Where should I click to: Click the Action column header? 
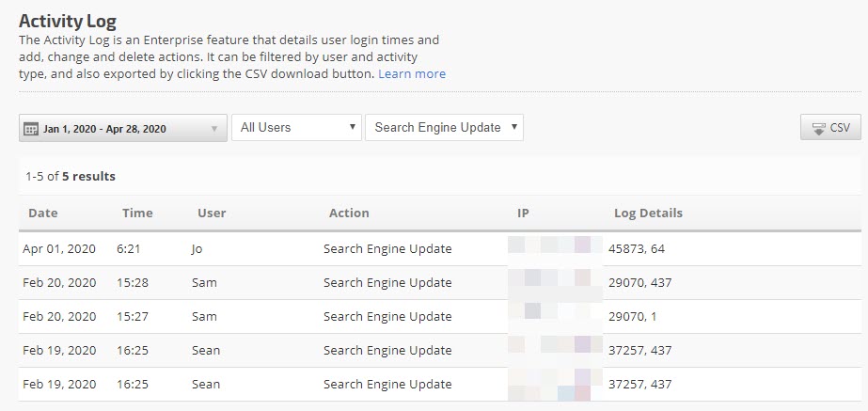tap(349, 213)
